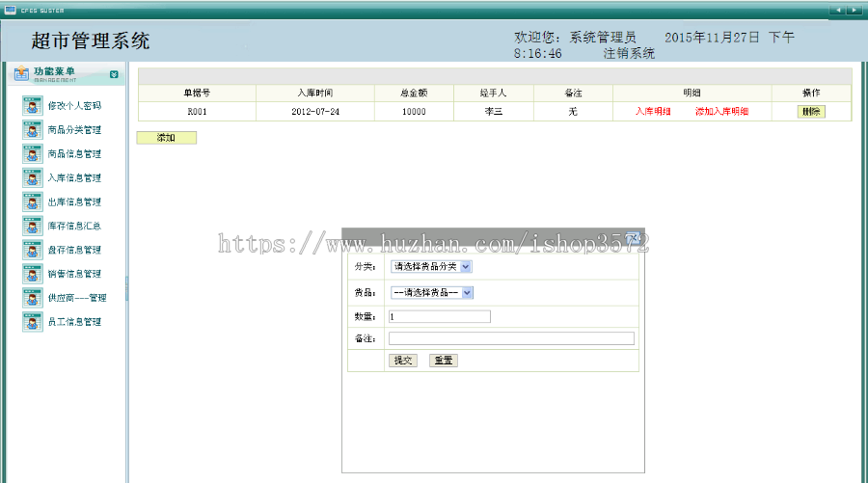Click the 入库信息管理 sidebar icon
The height and width of the screenshot is (483, 868).
coord(32,177)
